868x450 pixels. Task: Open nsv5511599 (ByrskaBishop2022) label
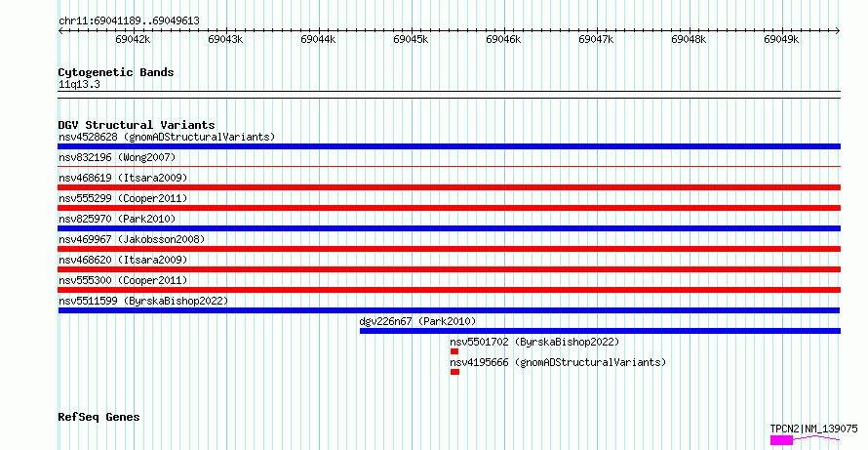click(x=143, y=301)
